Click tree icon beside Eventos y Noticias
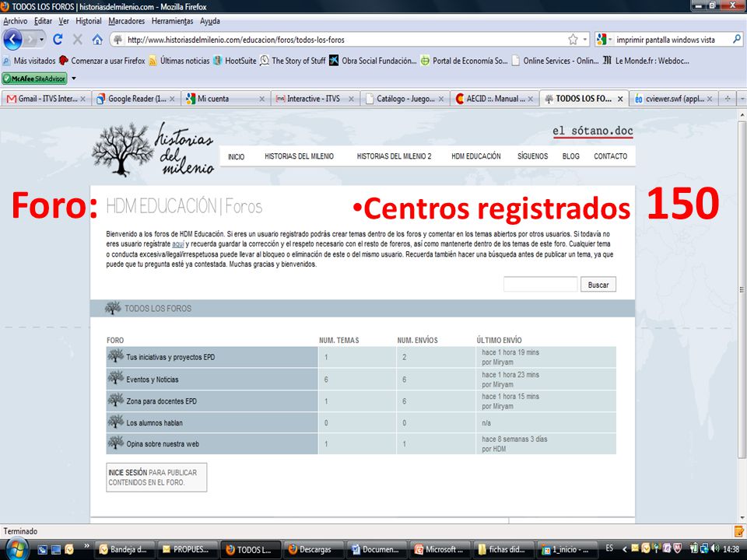This screenshot has height=560, width=747. 115,378
